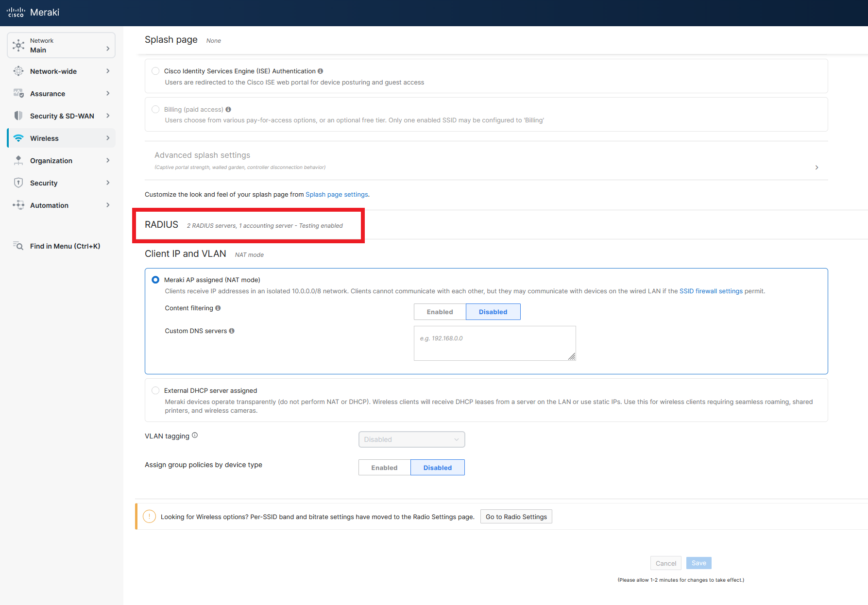Select Cisco Identity Services Engine radio button
868x605 pixels.
155,71
